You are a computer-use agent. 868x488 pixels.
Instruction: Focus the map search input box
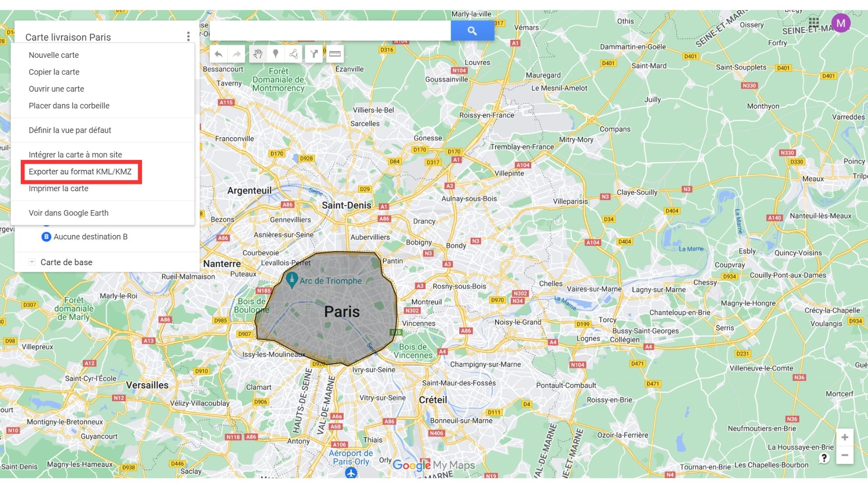330,31
